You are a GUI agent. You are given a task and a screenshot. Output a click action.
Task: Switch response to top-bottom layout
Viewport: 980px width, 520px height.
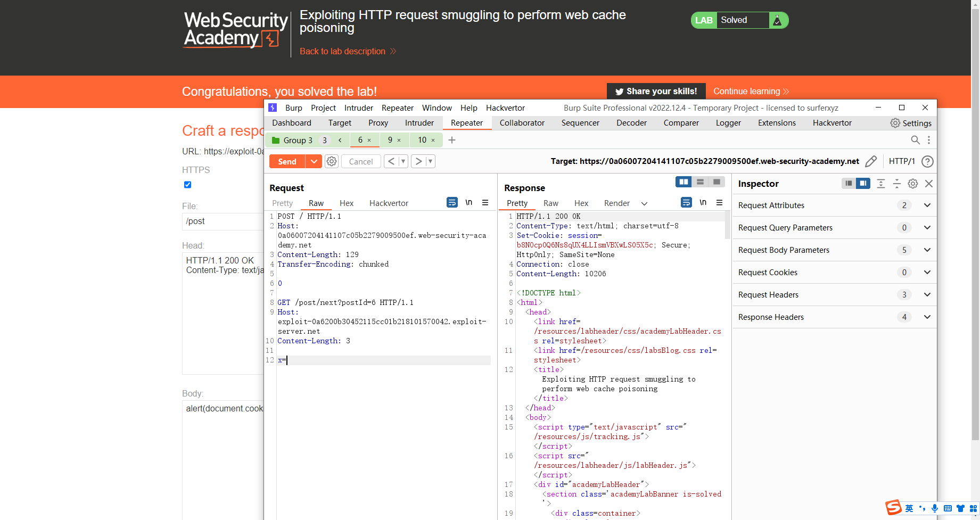[x=700, y=182]
